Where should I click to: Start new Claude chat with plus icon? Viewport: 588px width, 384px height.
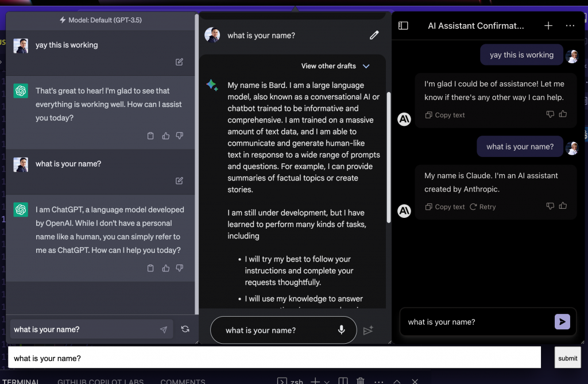(x=548, y=25)
